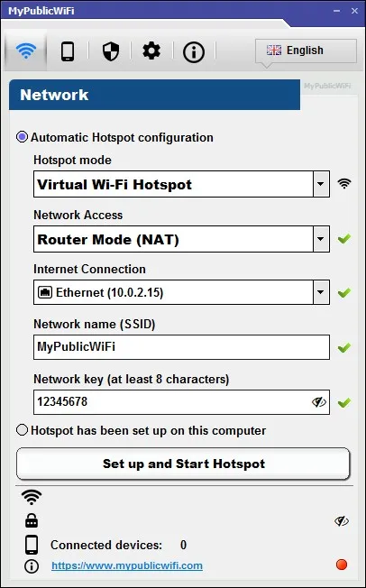366x588 pixels.
Task: Click the info icon next to website link
Action: click(x=32, y=566)
